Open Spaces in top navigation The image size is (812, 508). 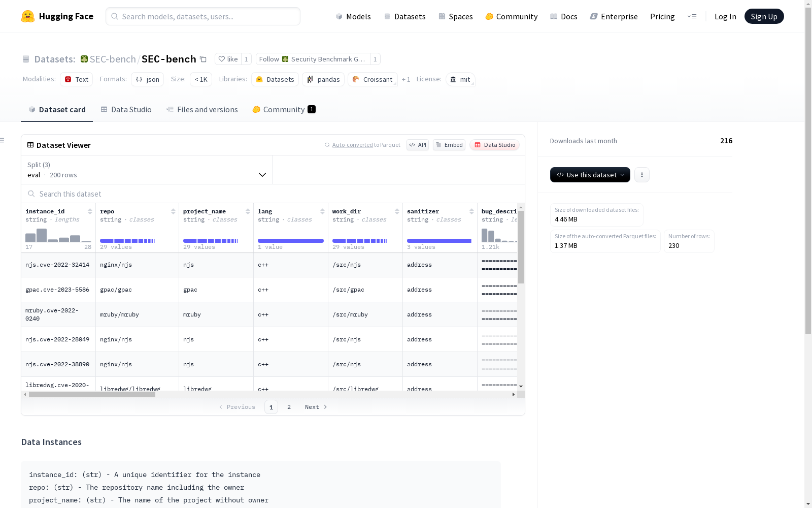click(x=456, y=16)
